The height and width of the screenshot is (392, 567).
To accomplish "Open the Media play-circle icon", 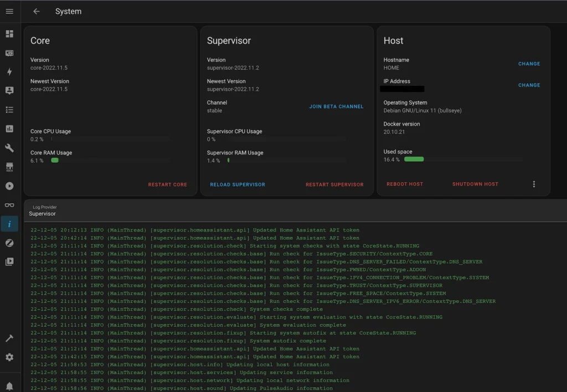I will click(9, 186).
